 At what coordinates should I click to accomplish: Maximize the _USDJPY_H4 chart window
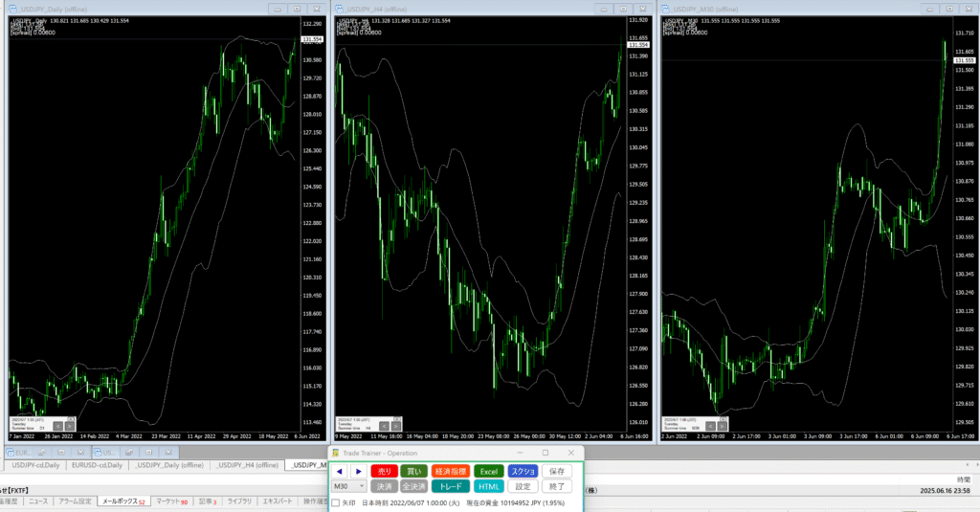tap(623, 9)
